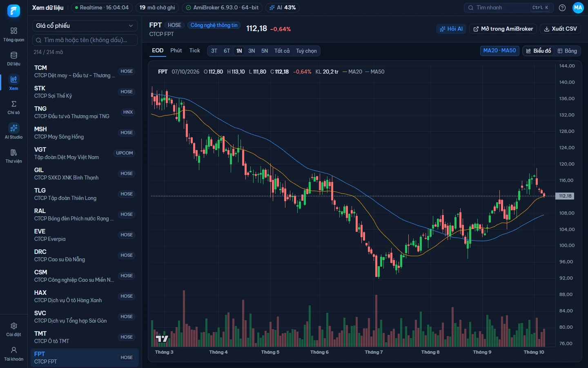Open the Tài khoản account page

point(13,354)
